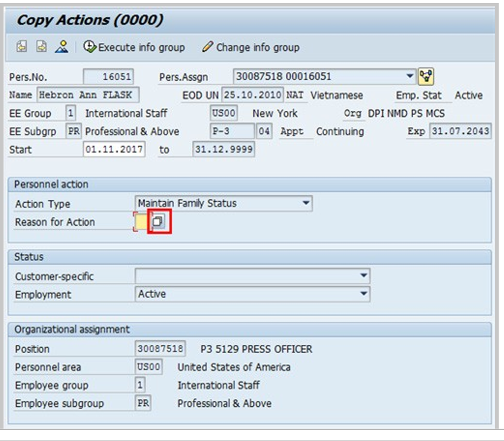Click the EOD UN date field 25.10.2010
This screenshot has width=504, height=441.
(x=253, y=95)
